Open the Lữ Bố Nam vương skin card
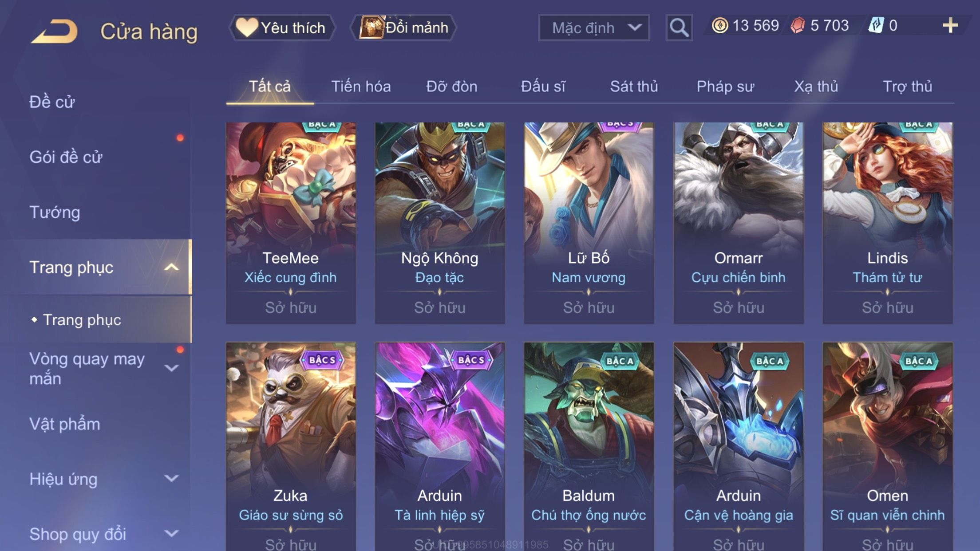The image size is (980, 551). pyautogui.click(x=589, y=223)
